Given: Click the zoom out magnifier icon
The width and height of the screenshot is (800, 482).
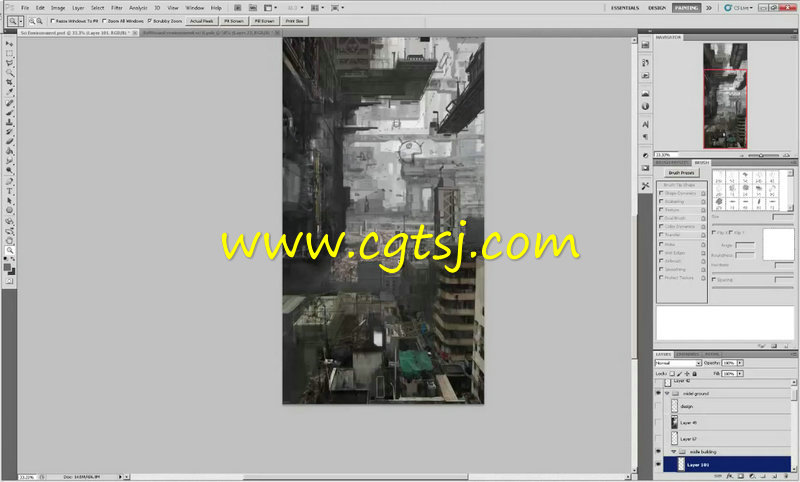Looking at the screenshot, I should [x=39, y=21].
